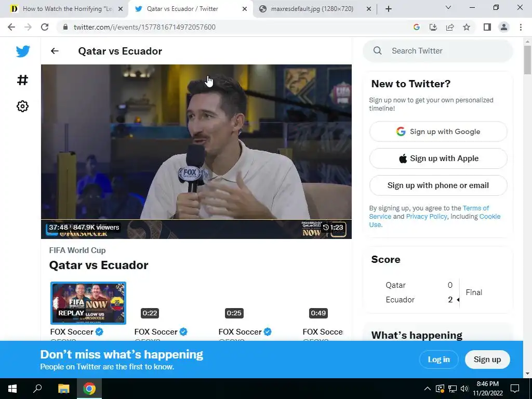Open File Explorer from taskbar

click(x=63, y=389)
